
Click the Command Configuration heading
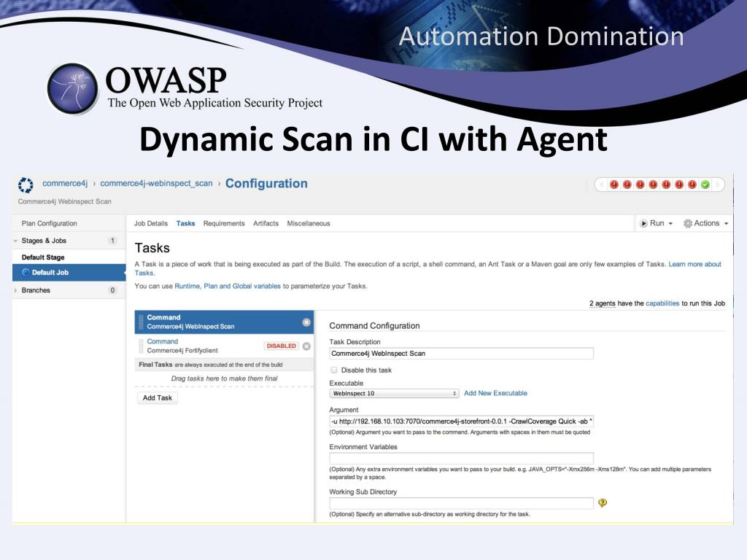(x=374, y=326)
